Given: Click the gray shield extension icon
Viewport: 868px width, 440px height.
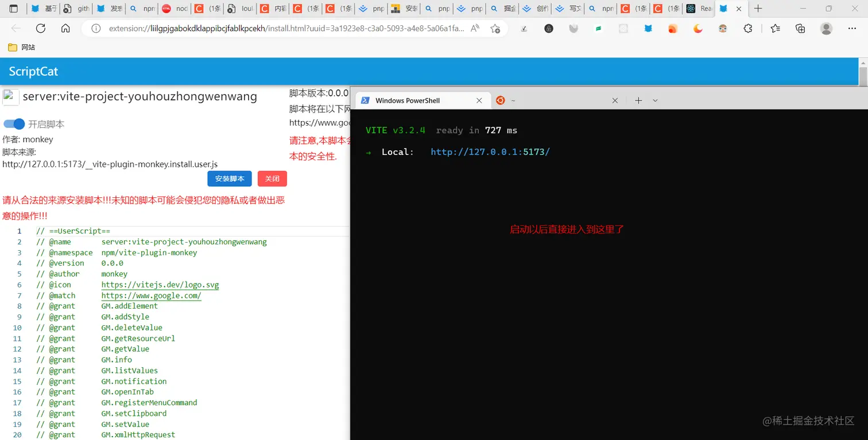Looking at the screenshot, I should coord(573,28).
